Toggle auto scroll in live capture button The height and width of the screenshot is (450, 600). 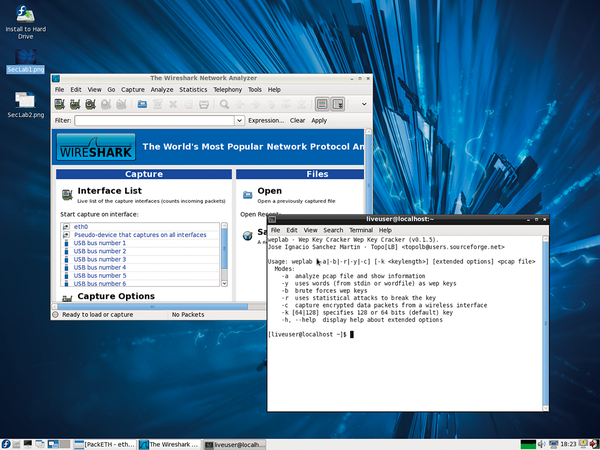click(x=338, y=104)
